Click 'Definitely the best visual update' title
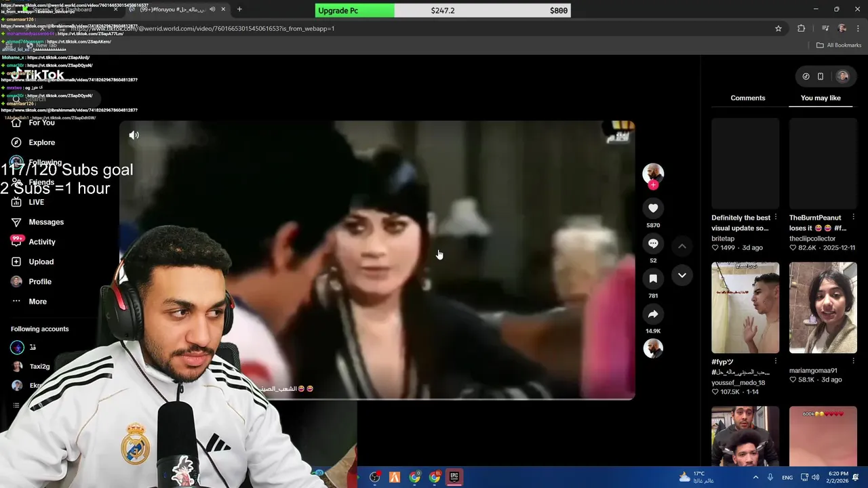The width and height of the screenshot is (868, 488). tap(741, 223)
